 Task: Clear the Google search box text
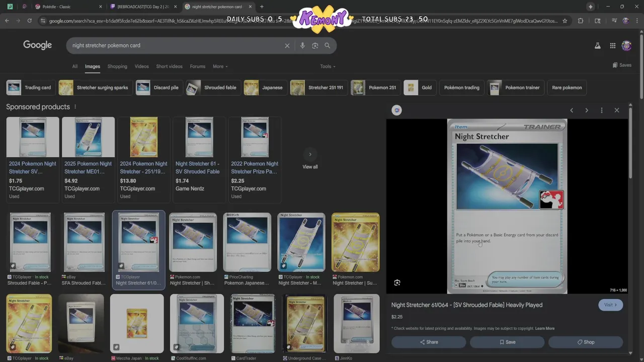coord(287,45)
